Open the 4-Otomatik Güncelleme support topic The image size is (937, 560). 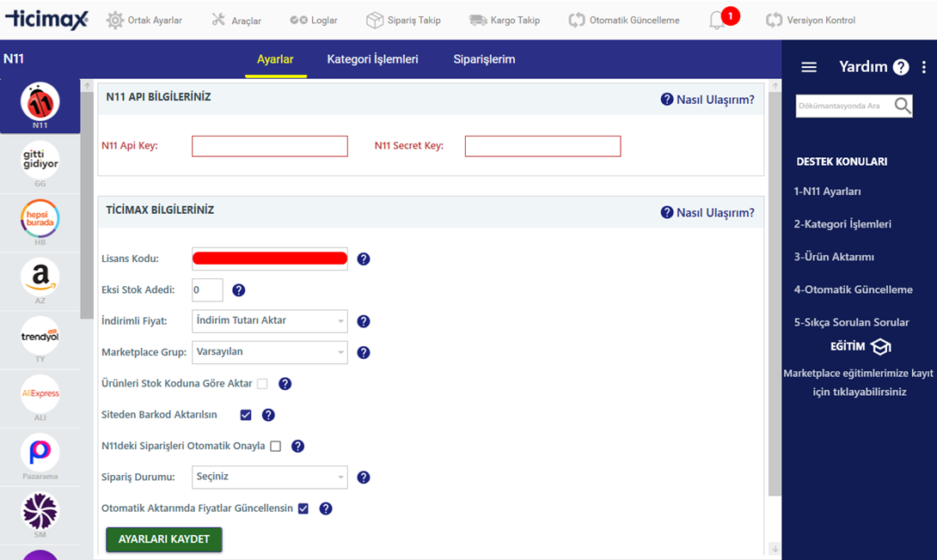click(x=854, y=289)
